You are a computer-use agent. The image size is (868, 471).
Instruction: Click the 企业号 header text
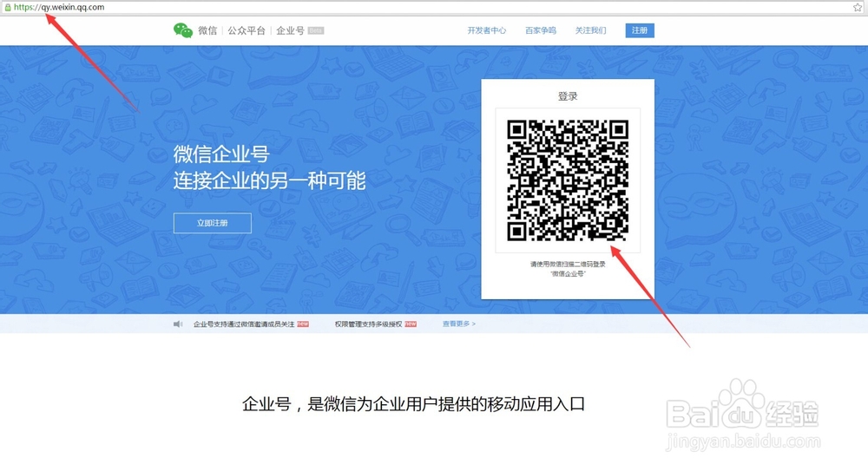click(290, 30)
